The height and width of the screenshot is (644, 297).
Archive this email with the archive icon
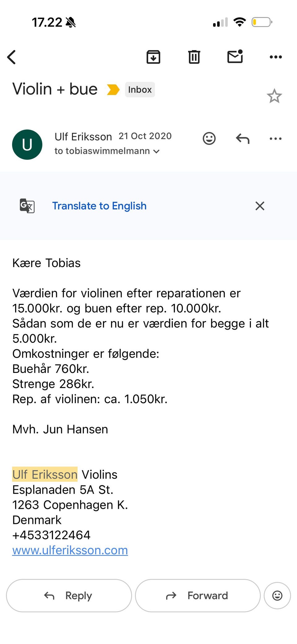[x=153, y=57]
